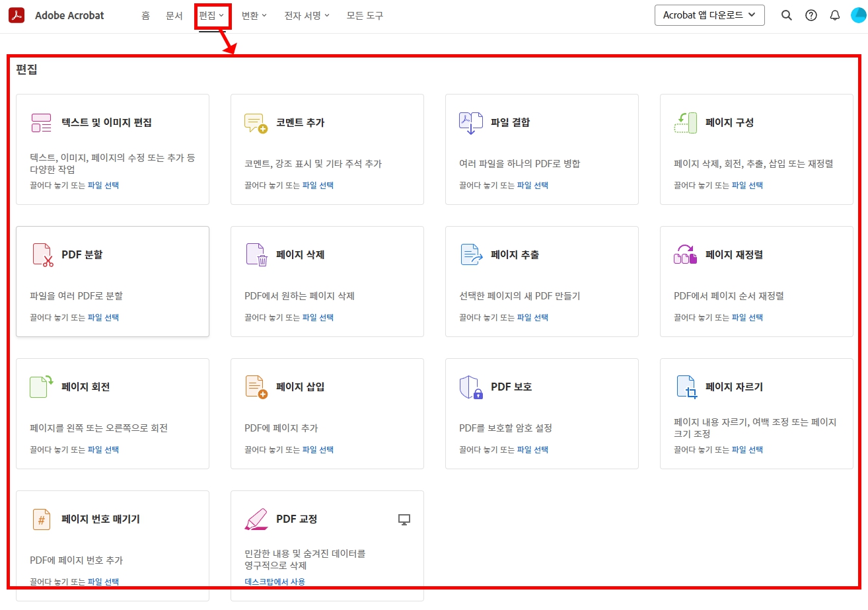Go to the 홈 tab

point(145,15)
